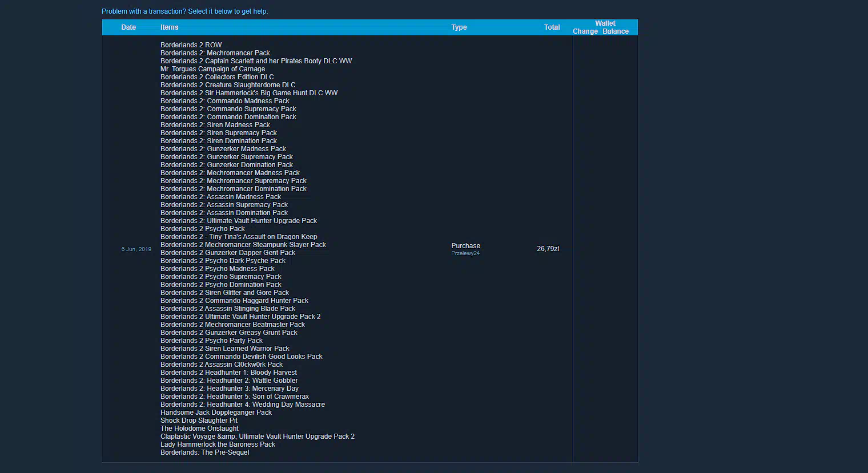The height and width of the screenshot is (473, 868).
Task: Click 'Mechromancer Steampunk Slayer Pack' item
Action: tap(243, 245)
